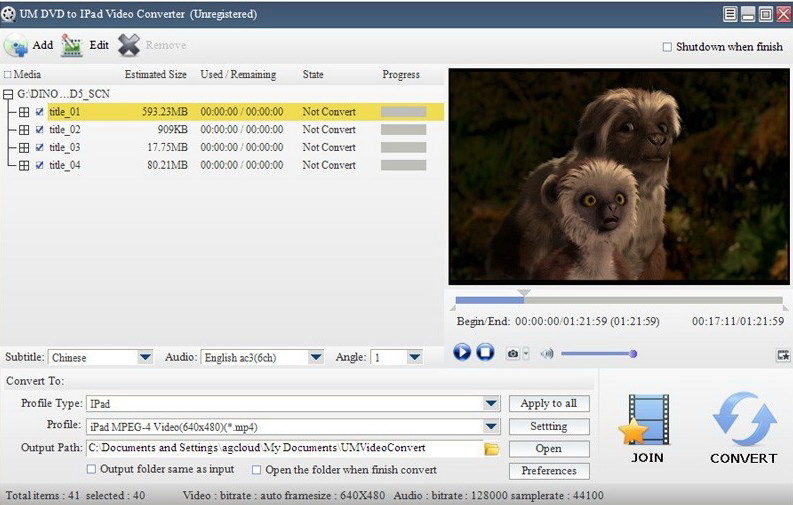Adjust the volume slider
The image size is (793, 505).
click(597, 353)
